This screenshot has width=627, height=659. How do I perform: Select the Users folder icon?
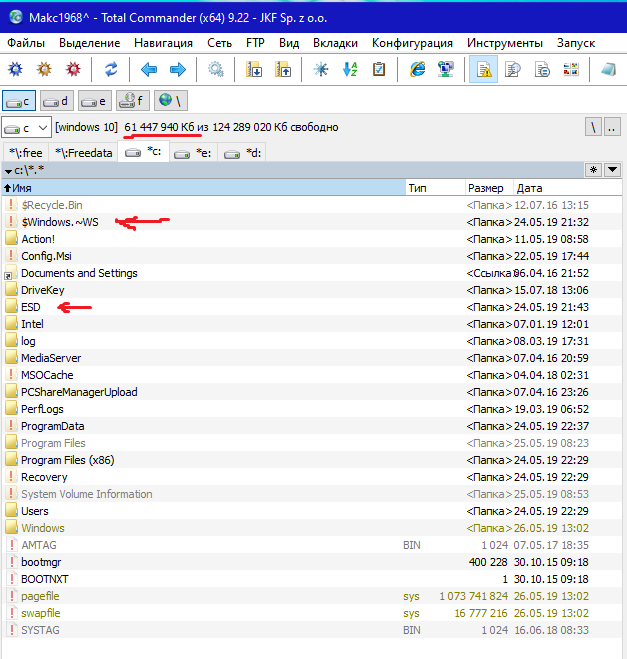[11, 510]
